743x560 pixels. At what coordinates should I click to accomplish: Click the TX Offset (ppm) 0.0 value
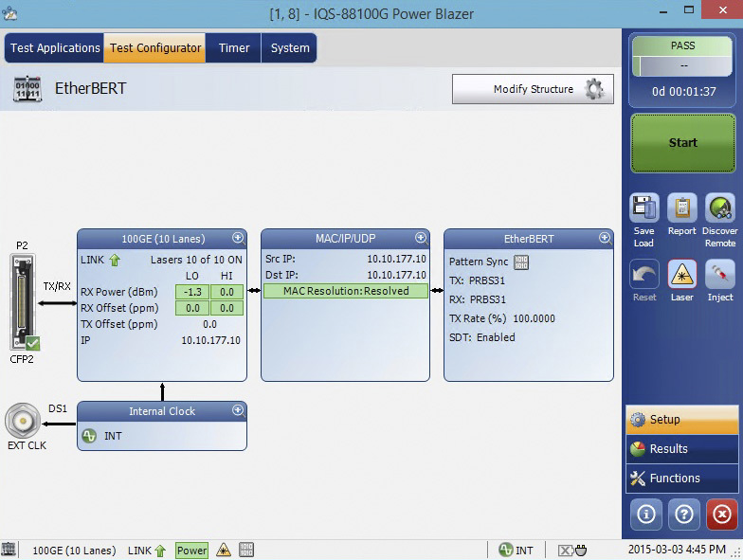click(x=209, y=324)
